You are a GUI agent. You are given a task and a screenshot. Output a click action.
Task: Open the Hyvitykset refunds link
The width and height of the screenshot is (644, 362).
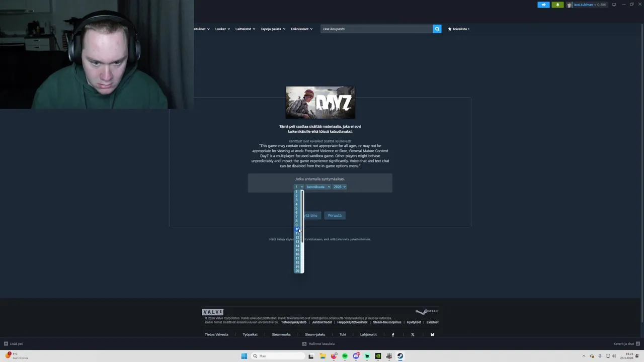click(414, 322)
